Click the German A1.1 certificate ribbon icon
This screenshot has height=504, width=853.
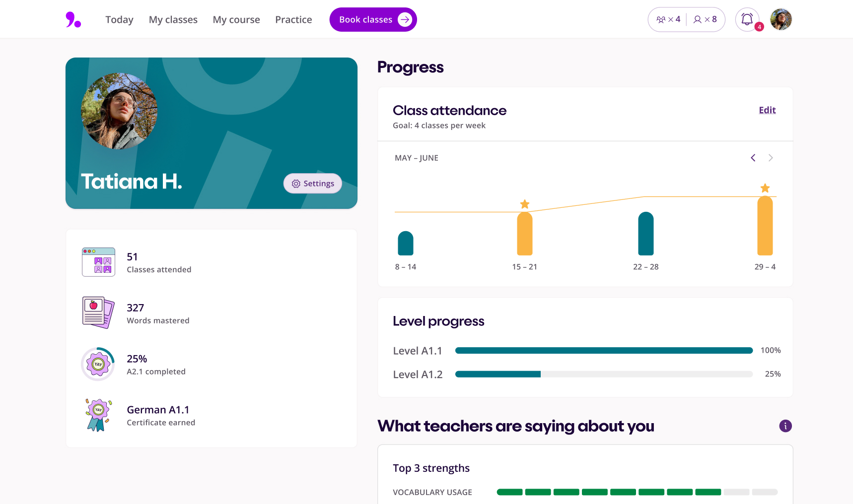pyautogui.click(x=98, y=415)
